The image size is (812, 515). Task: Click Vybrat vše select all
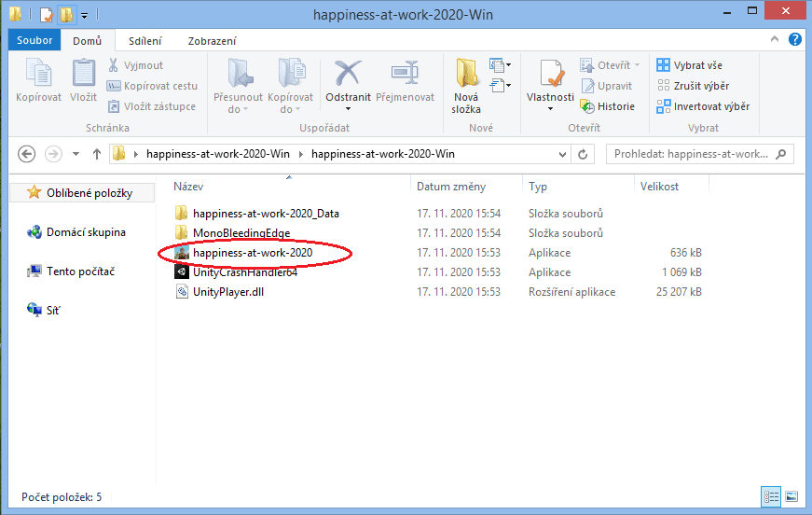tap(689, 65)
